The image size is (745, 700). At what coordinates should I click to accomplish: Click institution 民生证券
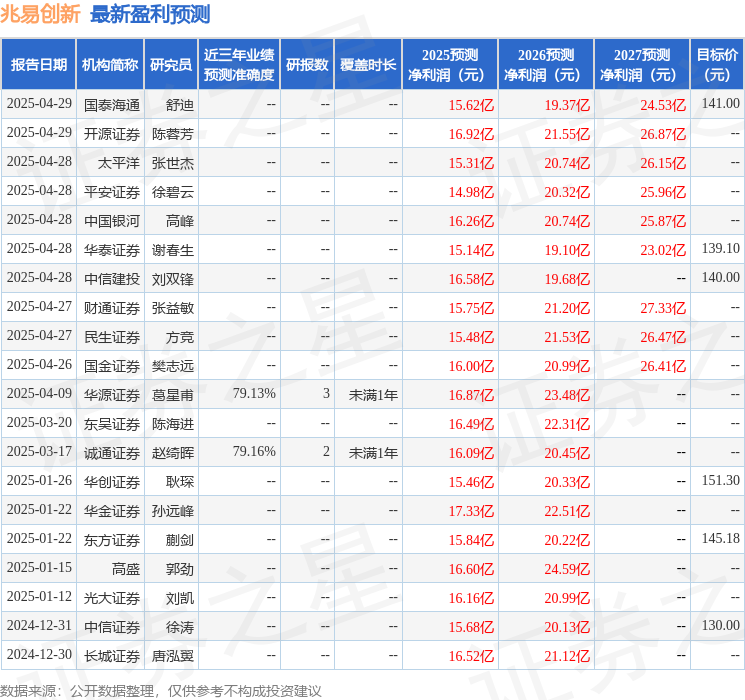[112, 337]
